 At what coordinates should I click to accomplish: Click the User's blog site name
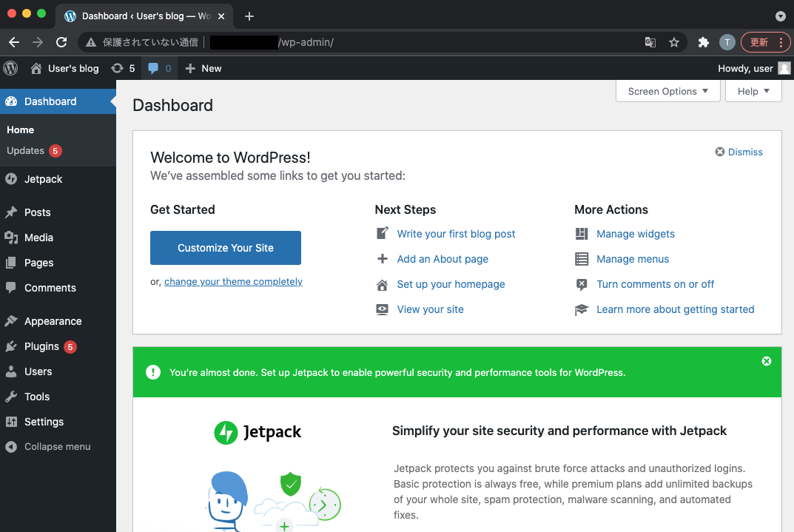click(73, 68)
